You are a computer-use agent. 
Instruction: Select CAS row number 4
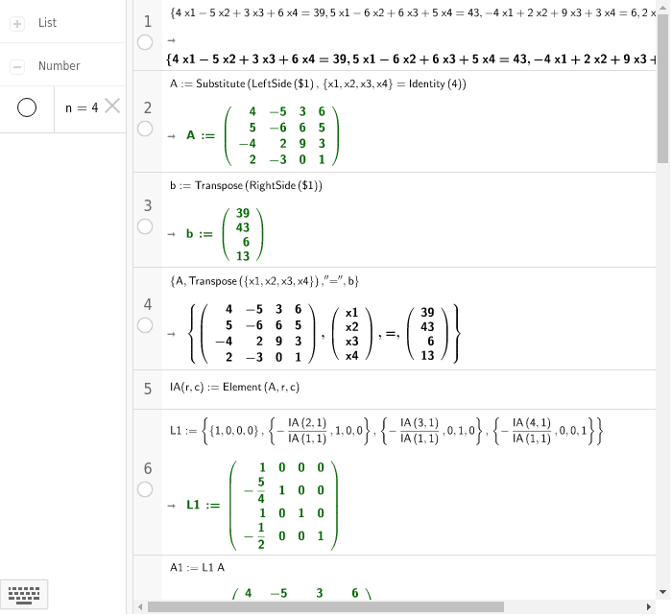pyautogui.click(x=148, y=304)
